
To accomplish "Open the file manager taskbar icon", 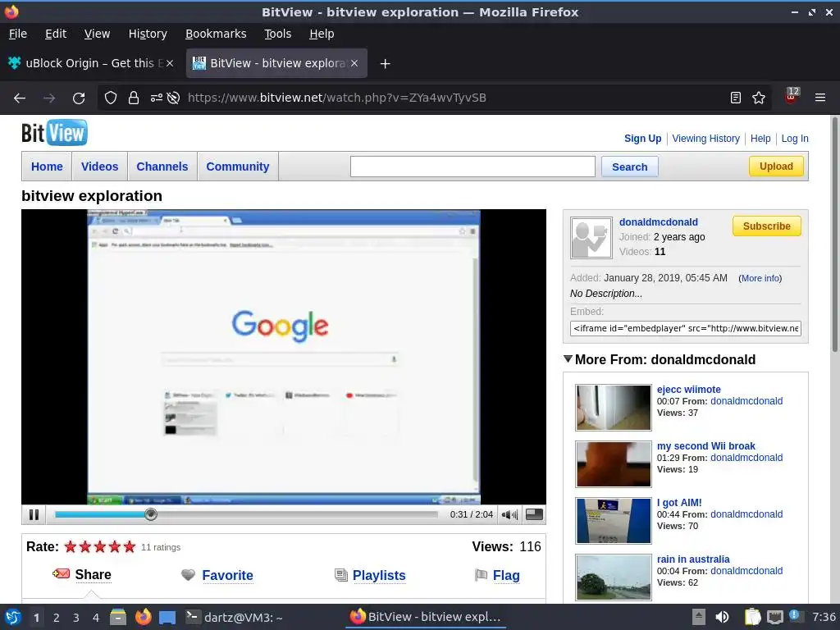I will pyautogui.click(x=118, y=617).
